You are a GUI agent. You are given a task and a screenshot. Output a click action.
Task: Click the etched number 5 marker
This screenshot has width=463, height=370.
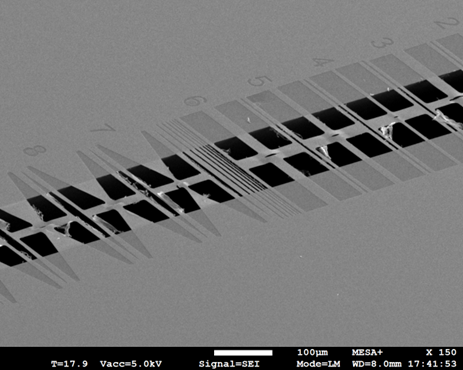(x=260, y=81)
